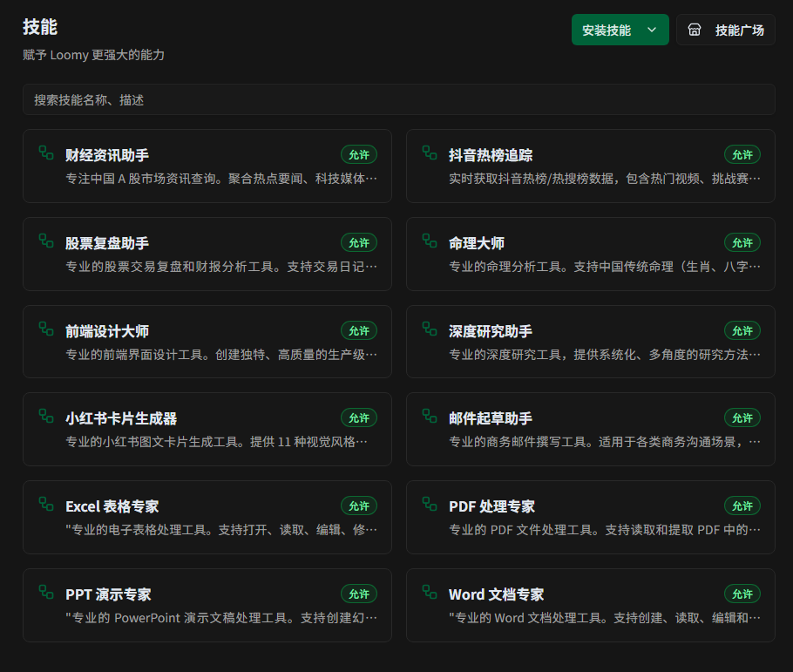Click the skill icon beside PPT 演示专家
The image size is (793, 672).
46,593
